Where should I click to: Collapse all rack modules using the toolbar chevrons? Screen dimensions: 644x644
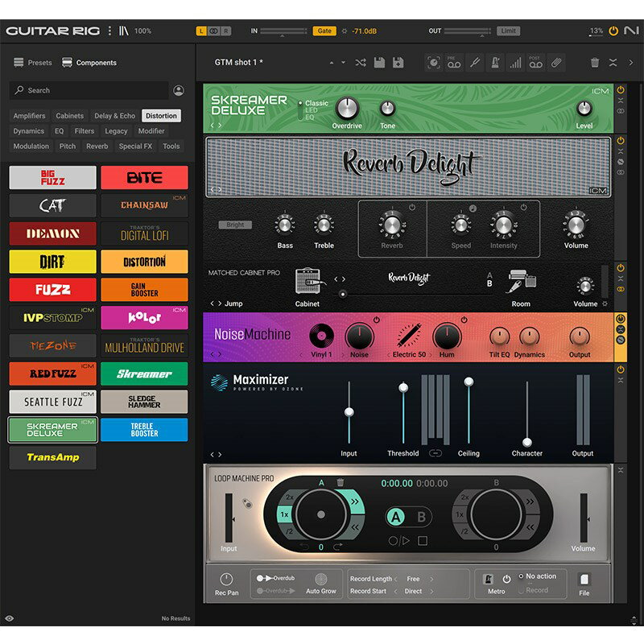point(613,63)
